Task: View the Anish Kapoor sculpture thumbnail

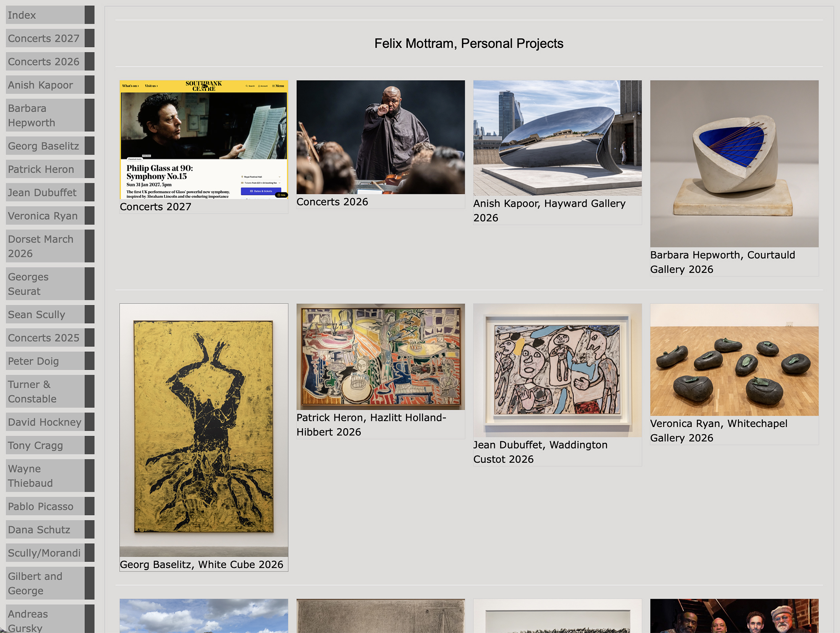Action: tap(557, 138)
